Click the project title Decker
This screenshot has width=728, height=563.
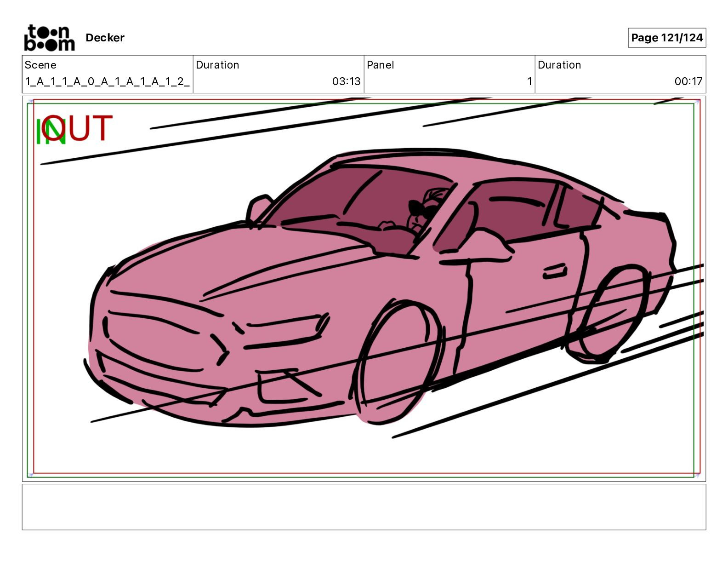[x=105, y=38]
